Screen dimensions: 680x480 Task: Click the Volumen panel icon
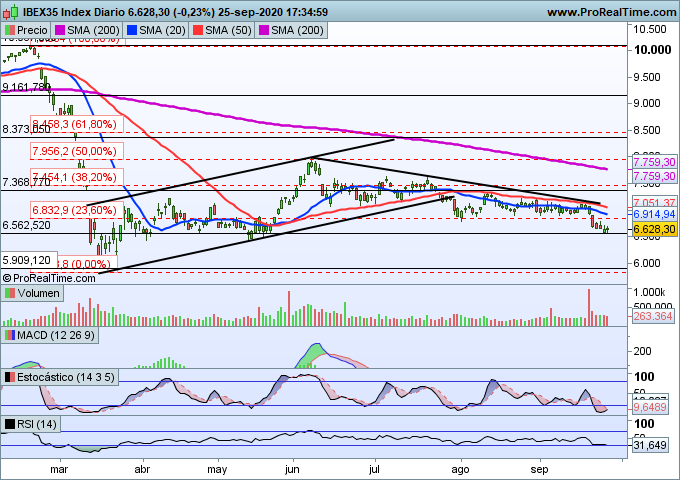point(10,294)
